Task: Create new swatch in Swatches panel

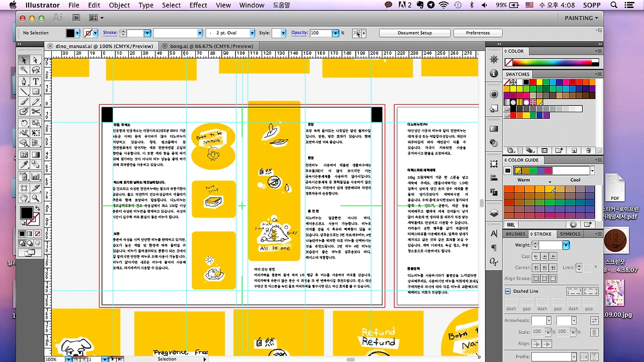Action: [x=574, y=150]
